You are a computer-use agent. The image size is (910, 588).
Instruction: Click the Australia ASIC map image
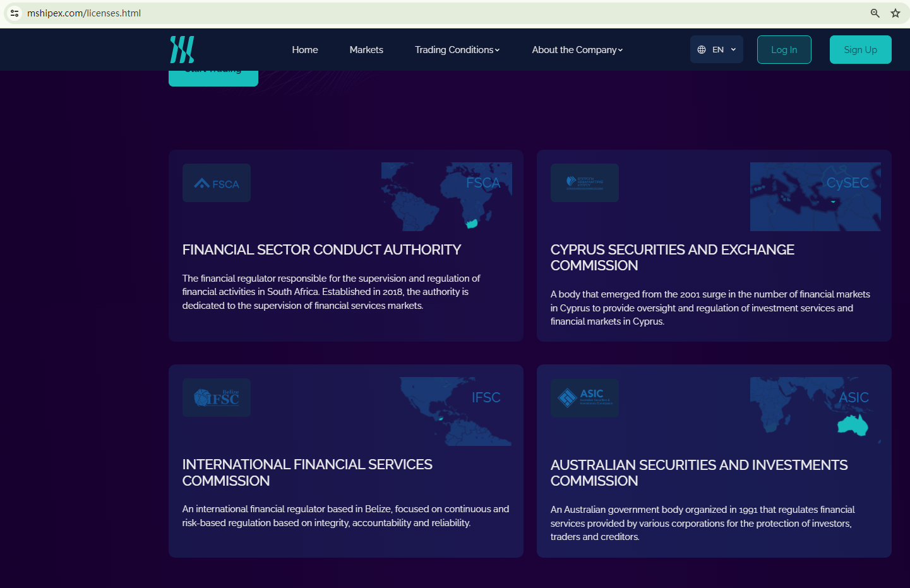[815, 411]
